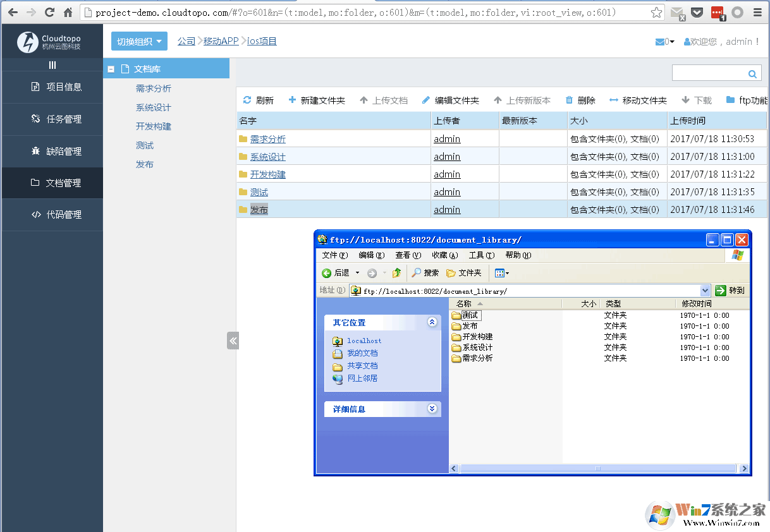
Task: Select the 新建文件夹 new folder icon
Action: 291,100
